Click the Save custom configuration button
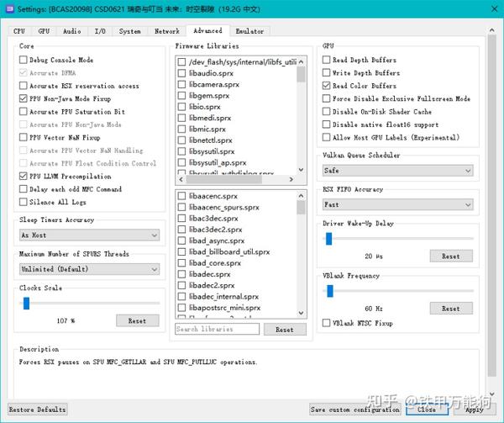Image resolution: width=504 pixels, height=423 pixels. pyautogui.click(x=354, y=410)
